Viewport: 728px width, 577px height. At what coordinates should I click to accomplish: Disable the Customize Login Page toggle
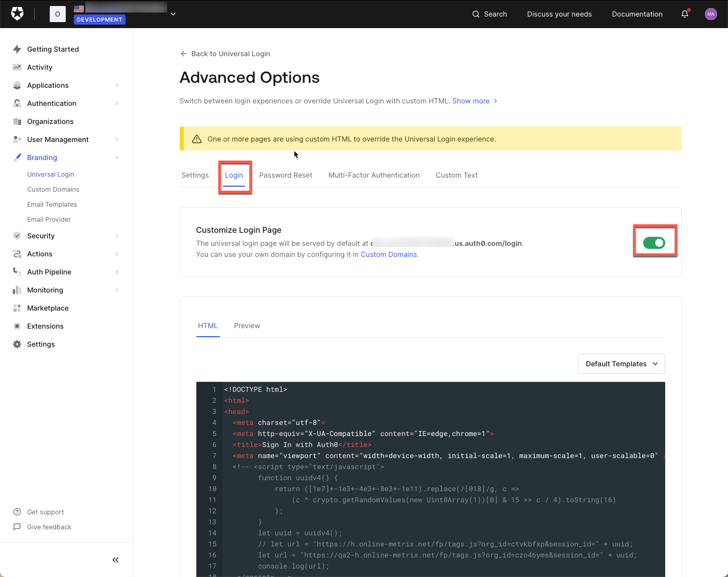click(x=655, y=242)
